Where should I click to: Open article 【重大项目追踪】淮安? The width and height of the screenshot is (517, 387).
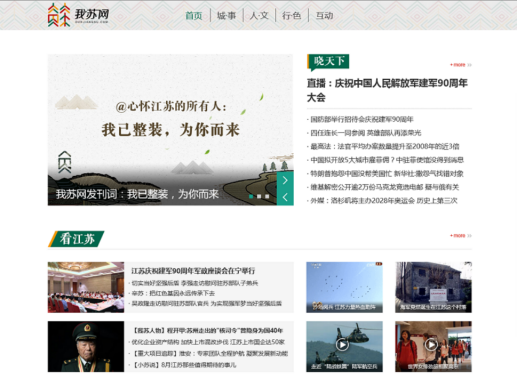point(210,354)
